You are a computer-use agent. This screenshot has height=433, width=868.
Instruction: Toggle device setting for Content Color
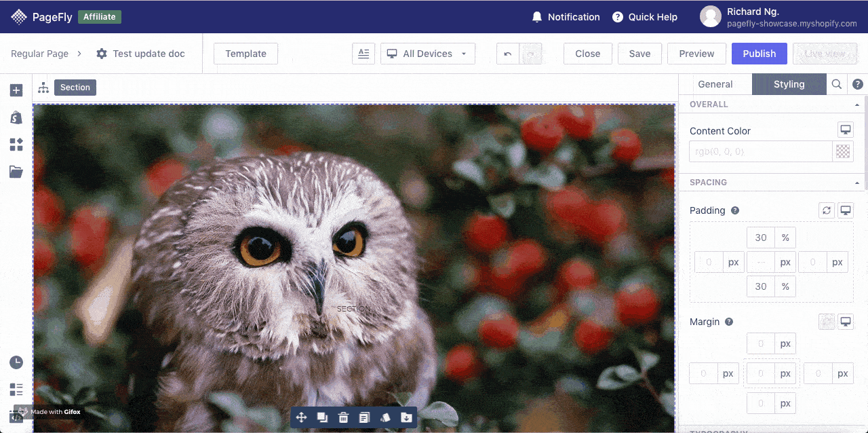(x=846, y=130)
